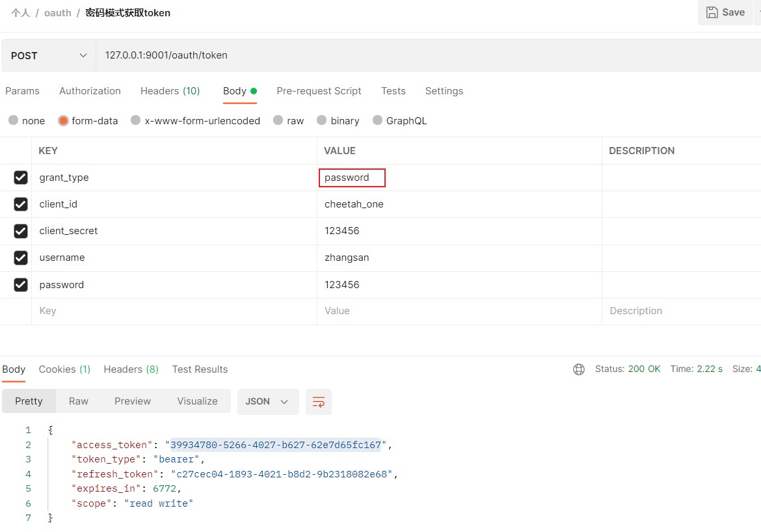Click the request title '密码模式获取token'

coord(127,13)
